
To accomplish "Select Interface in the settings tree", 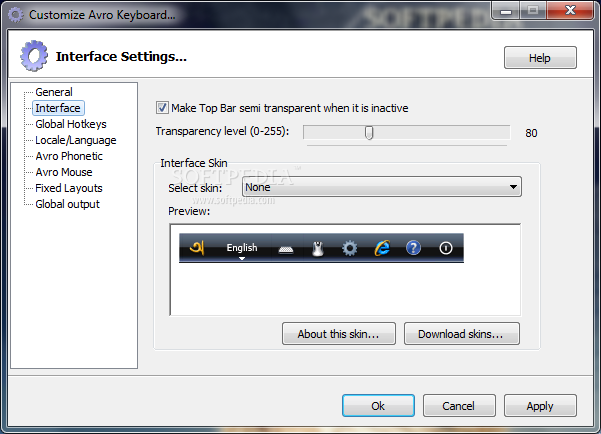I will [58, 108].
